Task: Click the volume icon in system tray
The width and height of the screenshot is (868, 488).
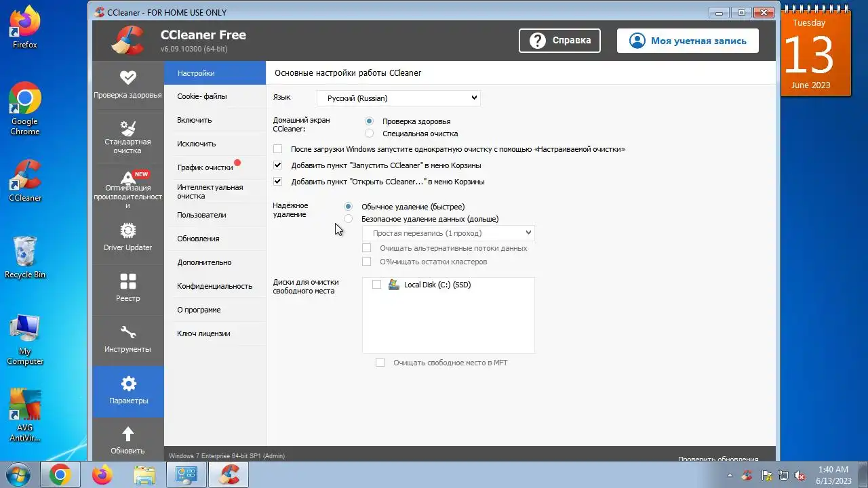Action: [x=800, y=475]
